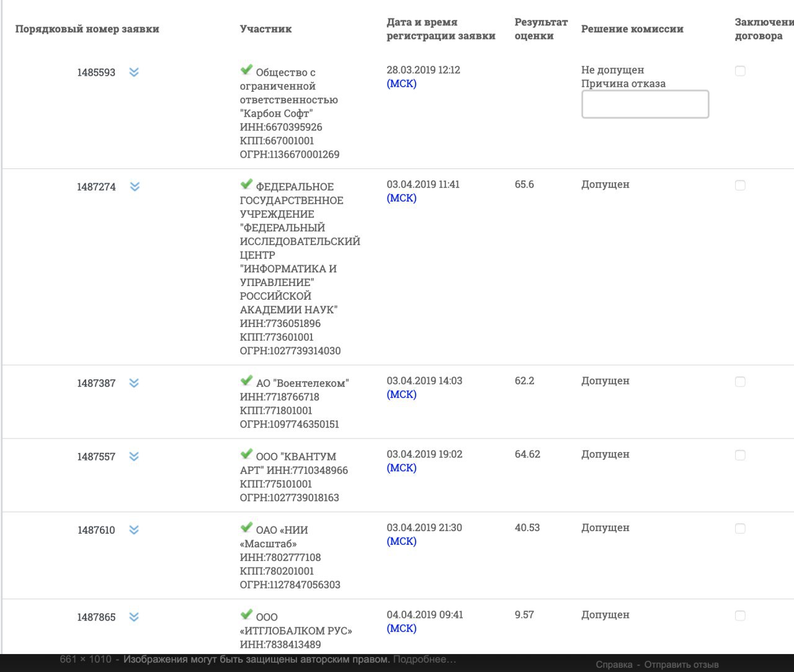Expand details for application 1487557

[134, 456]
